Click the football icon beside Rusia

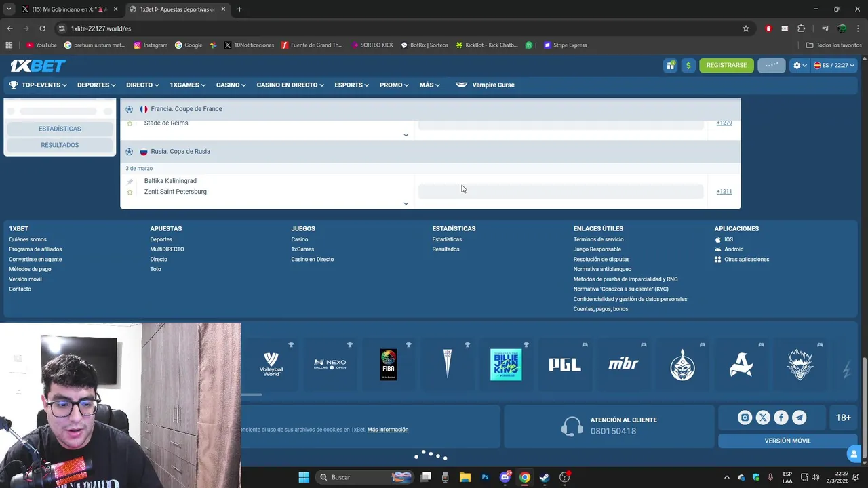click(129, 152)
